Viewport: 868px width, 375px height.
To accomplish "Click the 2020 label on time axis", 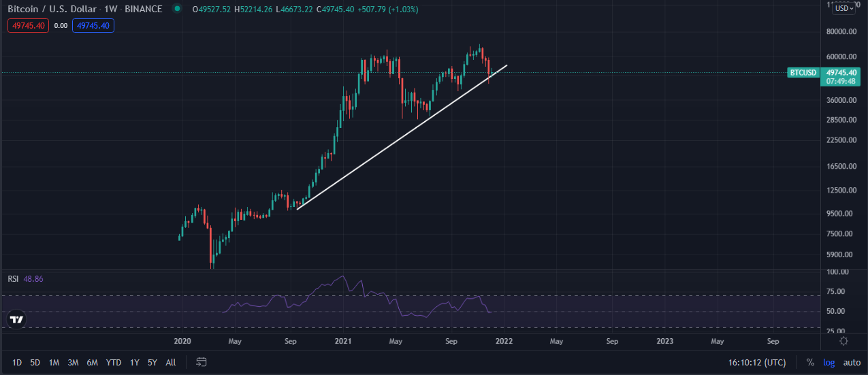I will (182, 341).
